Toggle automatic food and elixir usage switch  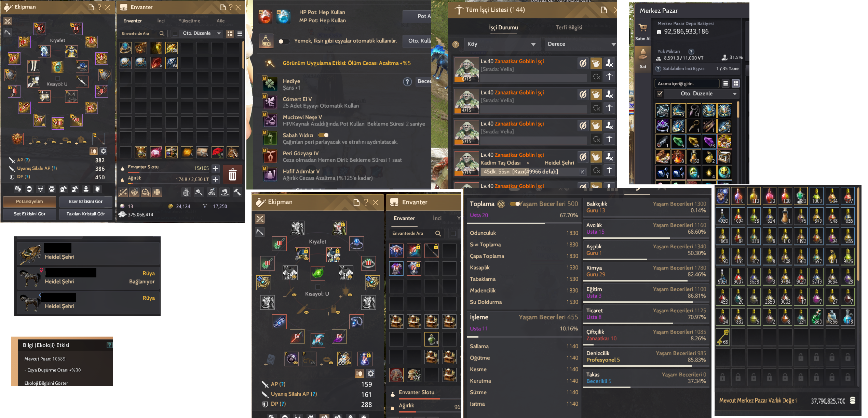(x=284, y=41)
